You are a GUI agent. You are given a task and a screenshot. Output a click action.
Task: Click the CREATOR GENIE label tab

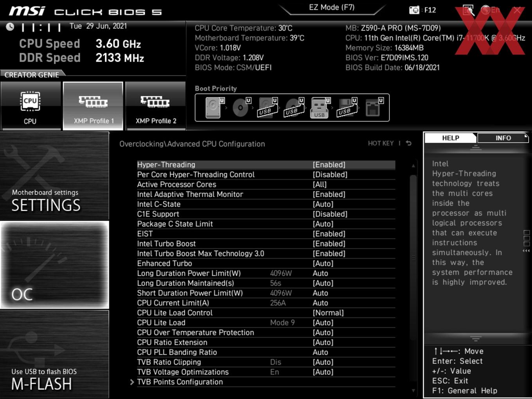[x=32, y=74]
